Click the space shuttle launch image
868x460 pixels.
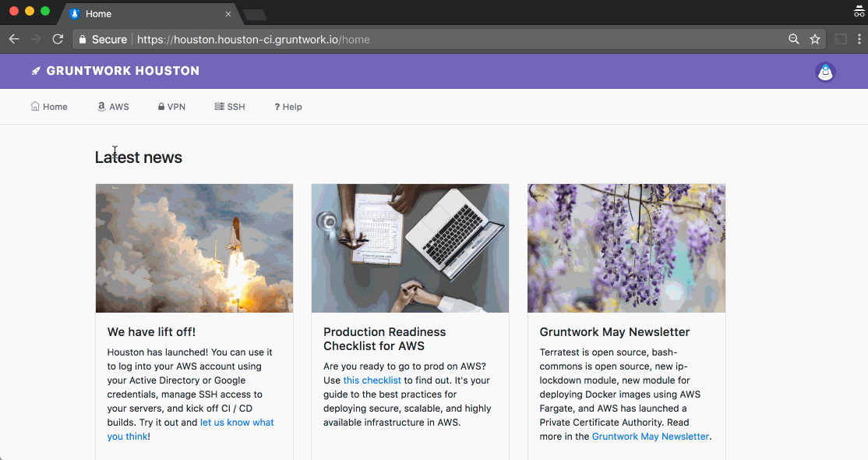click(194, 248)
